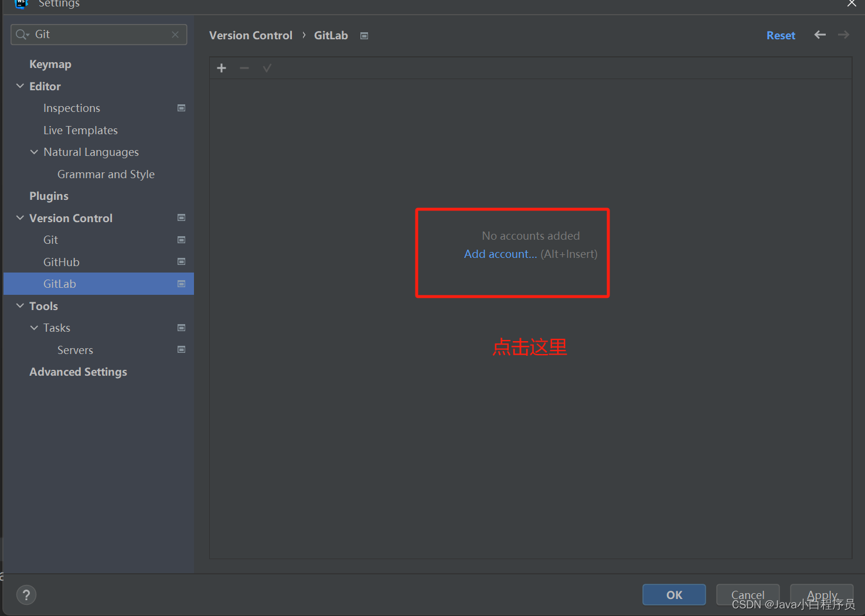The height and width of the screenshot is (616, 865).
Task: Click project settings icon on Tasks row
Action: pos(182,328)
